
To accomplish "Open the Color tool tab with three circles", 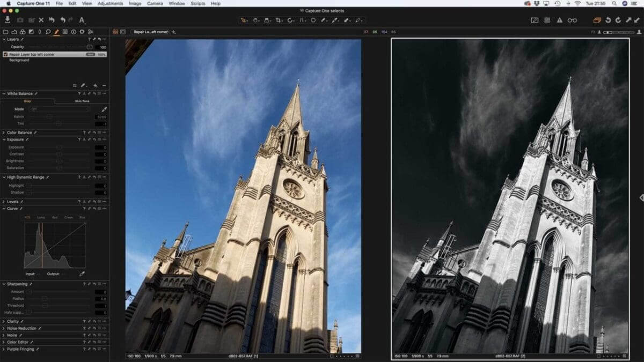I will (23, 32).
